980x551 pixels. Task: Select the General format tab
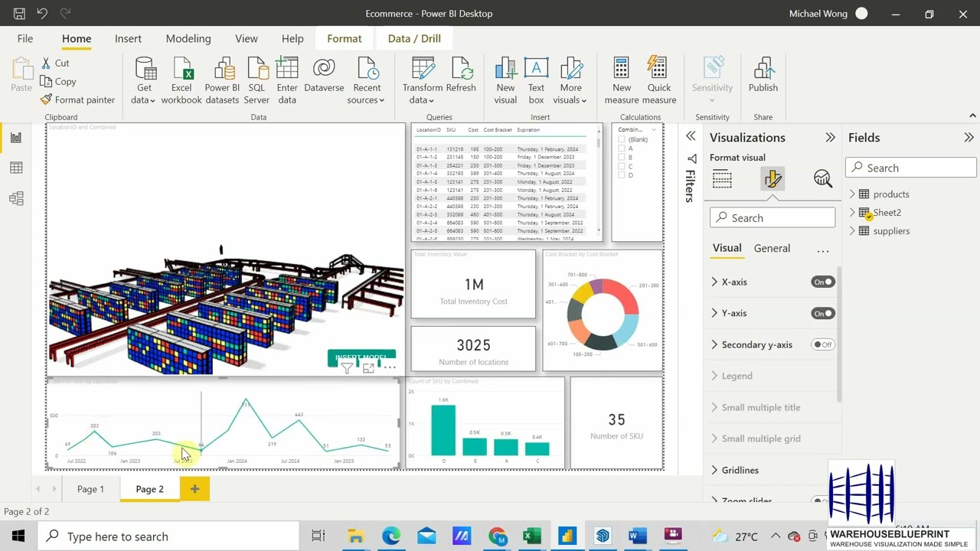[x=772, y=248]
